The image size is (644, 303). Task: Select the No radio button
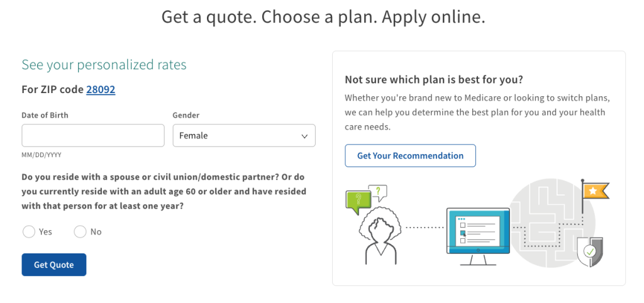pyautogui.click(x=80, y=231)
